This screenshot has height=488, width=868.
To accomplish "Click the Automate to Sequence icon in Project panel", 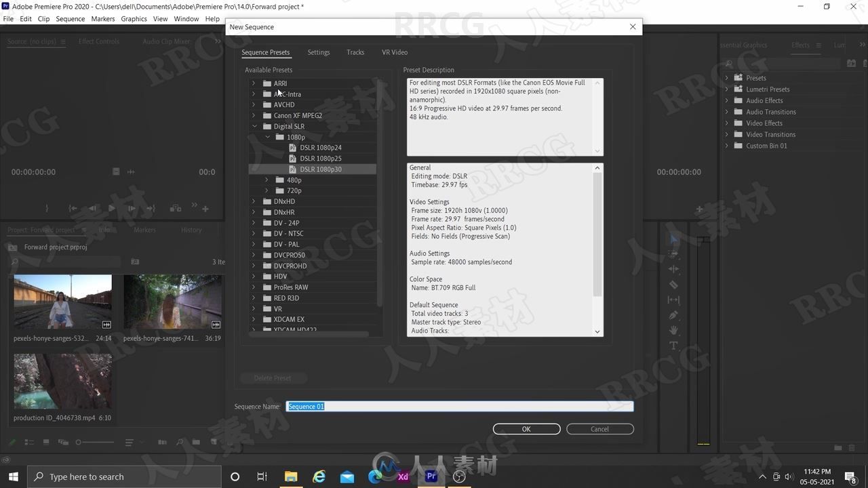I will click(162, 443).
